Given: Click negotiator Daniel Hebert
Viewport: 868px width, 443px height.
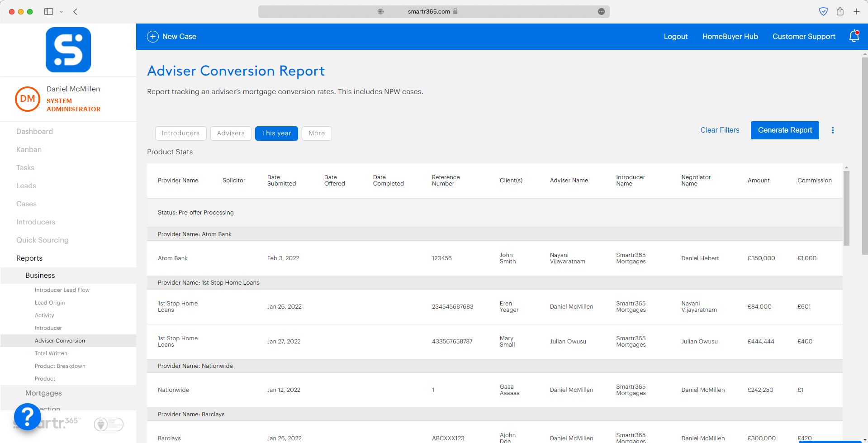Looking at the screenshot, I should click(700, 258).
